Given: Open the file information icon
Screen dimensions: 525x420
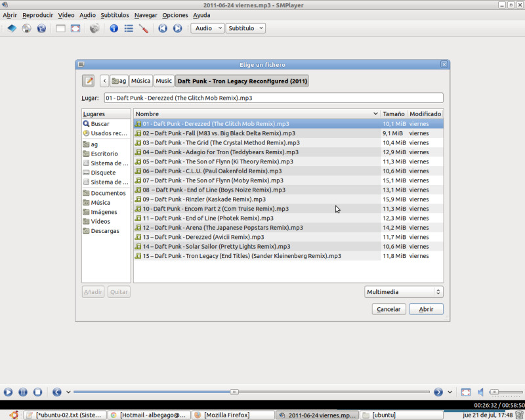Looking at the screenshot, I should [x=114, y=28].
